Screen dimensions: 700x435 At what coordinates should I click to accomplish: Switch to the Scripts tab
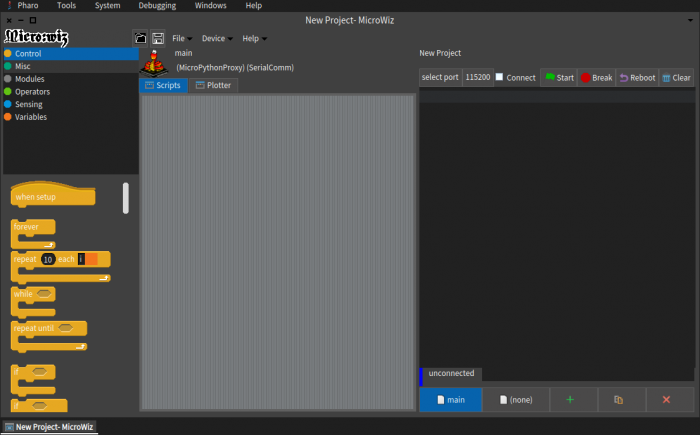tap(163, 85)
